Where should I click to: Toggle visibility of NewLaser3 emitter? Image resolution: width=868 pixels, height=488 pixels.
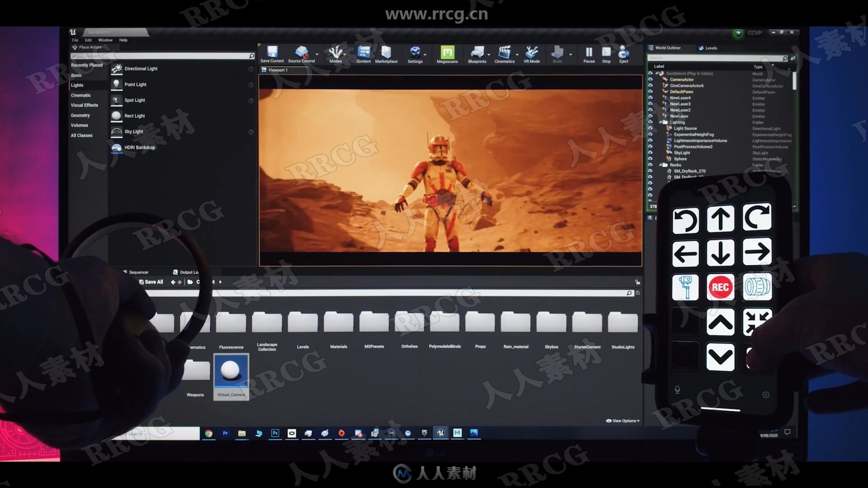tap(651, 104)
